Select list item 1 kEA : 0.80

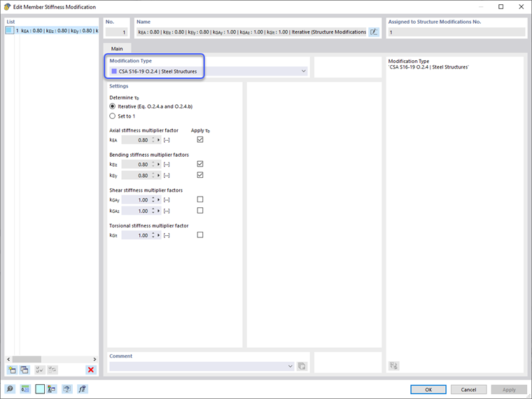tap(52, 31)
